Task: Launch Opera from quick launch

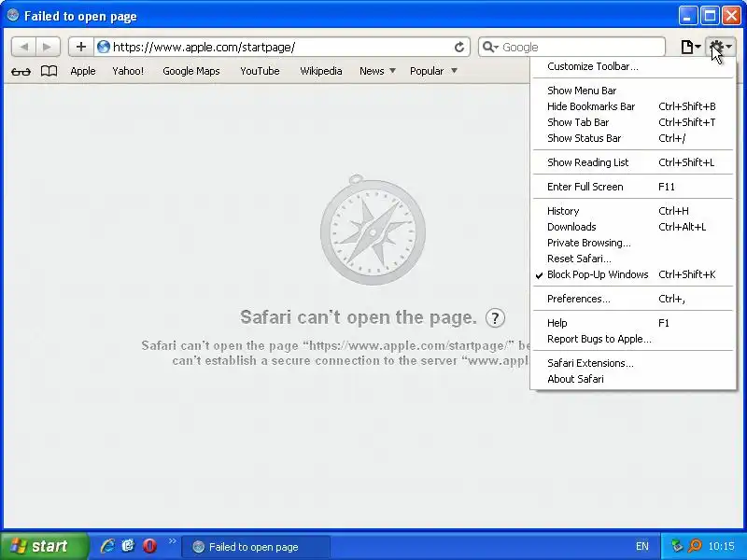Action: pyautogui.click(x=149, y=546)
